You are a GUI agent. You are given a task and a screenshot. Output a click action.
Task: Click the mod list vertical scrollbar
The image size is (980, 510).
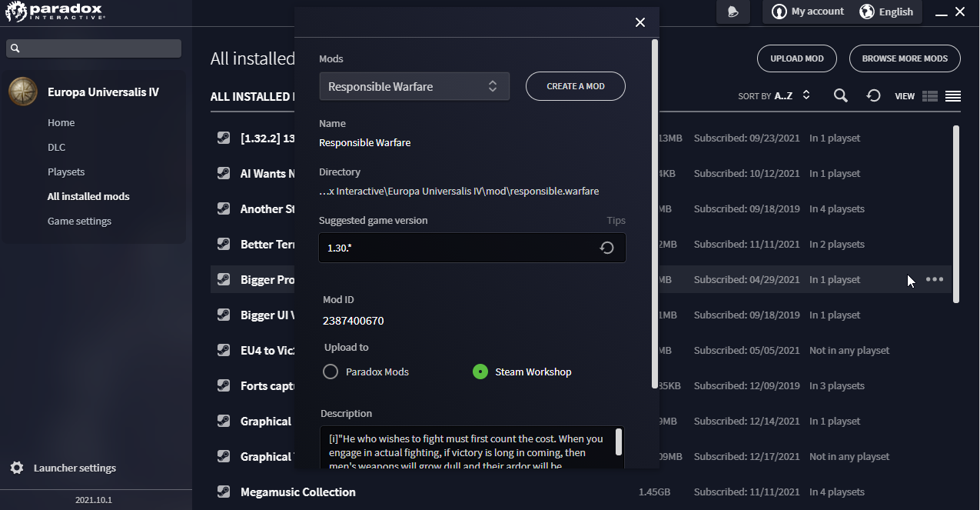pyautogui.click(x=956, y=214)
